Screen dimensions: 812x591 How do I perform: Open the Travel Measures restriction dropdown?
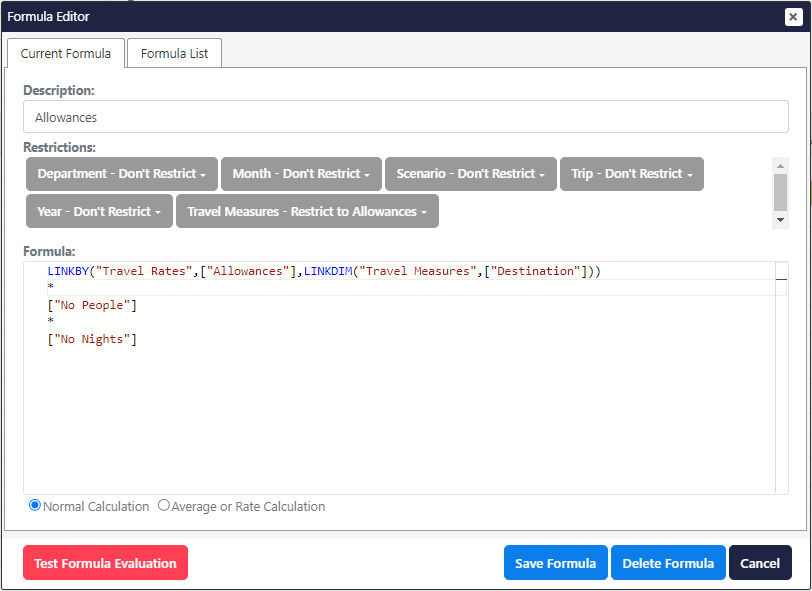point(308,211)
